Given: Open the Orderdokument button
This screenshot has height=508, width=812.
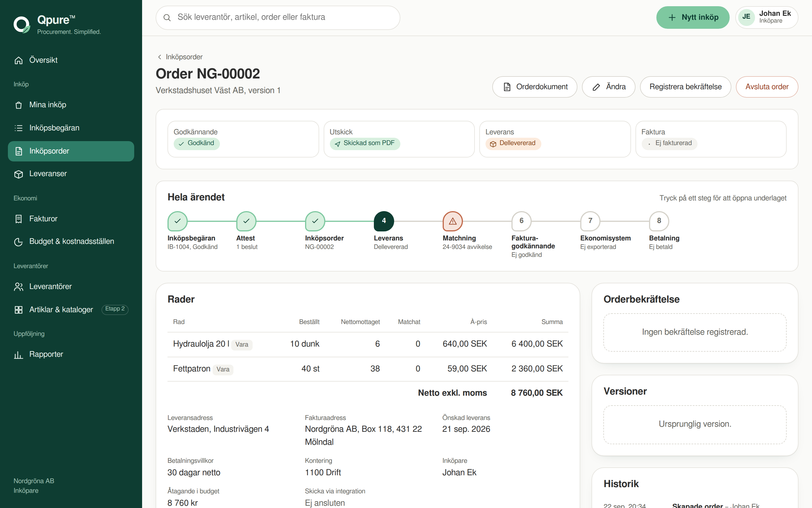Looking at the screenshot, I should click(x=535, y=87).
